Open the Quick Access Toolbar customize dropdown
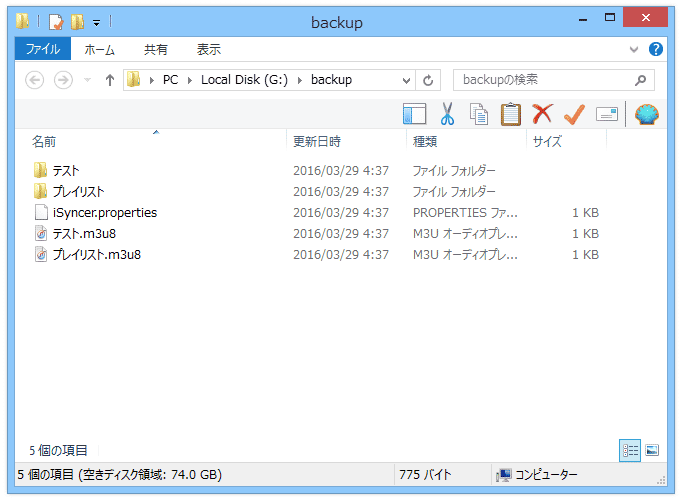 pyautogui.click(x=96, y=23)
